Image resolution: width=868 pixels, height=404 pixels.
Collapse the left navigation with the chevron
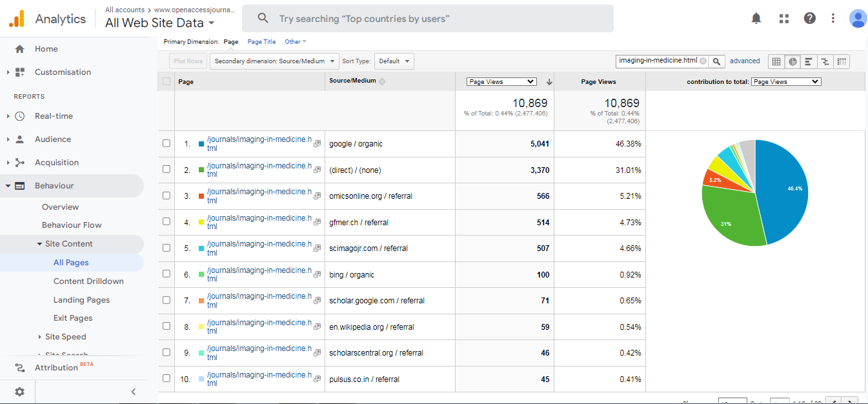134,392
